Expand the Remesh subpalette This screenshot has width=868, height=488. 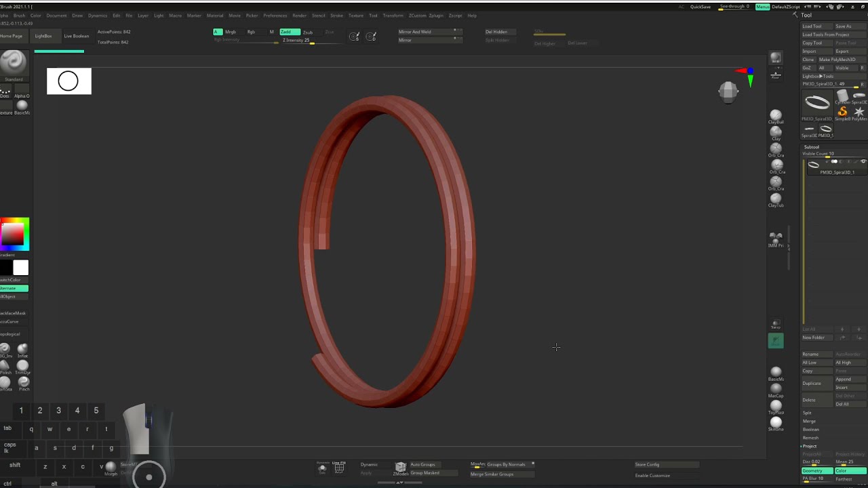tap(810, 438)
